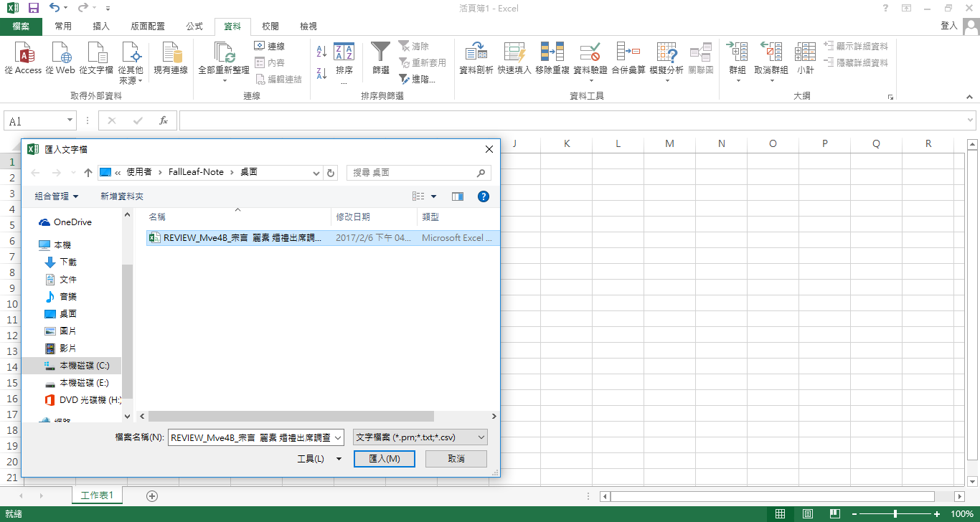Switch to 公式 formulas tab
The height and width of the screenshot is (522, 980).
coord(194,27)
